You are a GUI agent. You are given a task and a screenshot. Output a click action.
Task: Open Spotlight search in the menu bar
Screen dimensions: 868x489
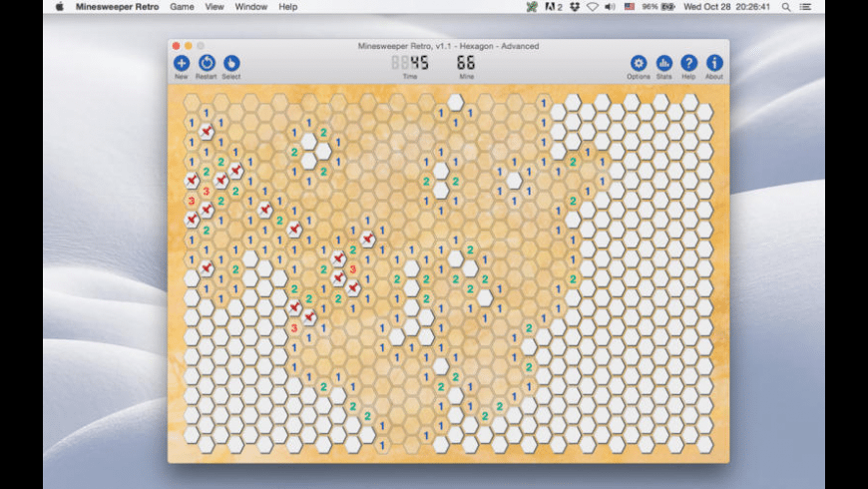click(x=786, y=7)
